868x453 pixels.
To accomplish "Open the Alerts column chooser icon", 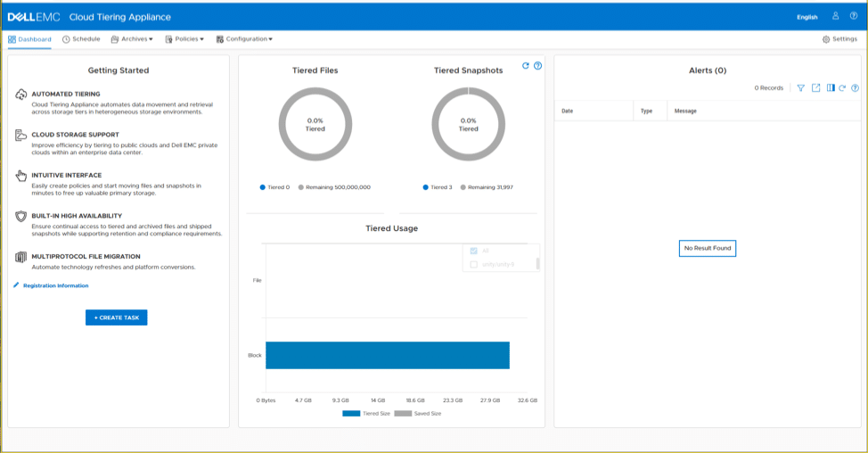I will click(831, 88).
